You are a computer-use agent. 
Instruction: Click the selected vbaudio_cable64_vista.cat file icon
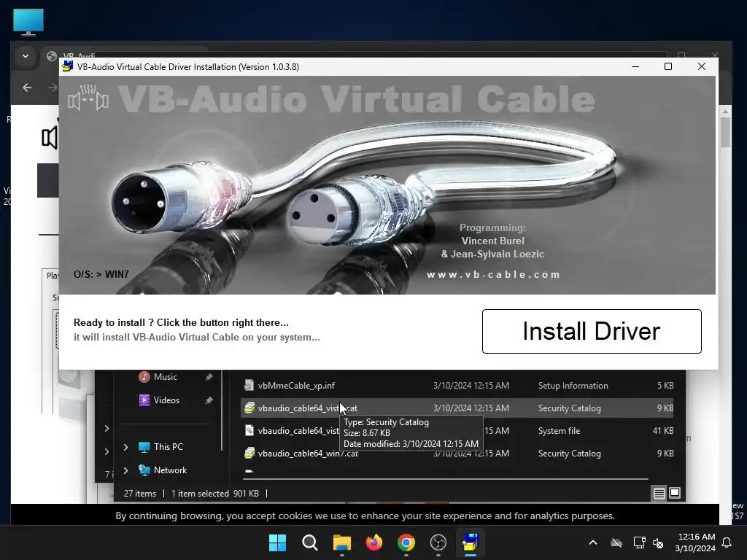click(x=249, y=408)
